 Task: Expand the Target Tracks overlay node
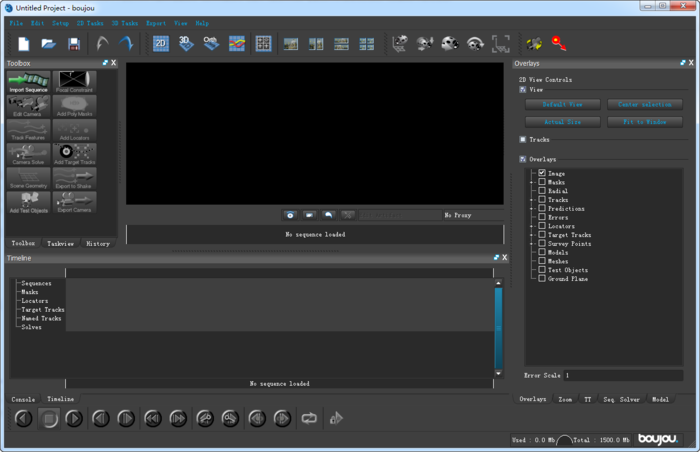(x=531, y=235)
